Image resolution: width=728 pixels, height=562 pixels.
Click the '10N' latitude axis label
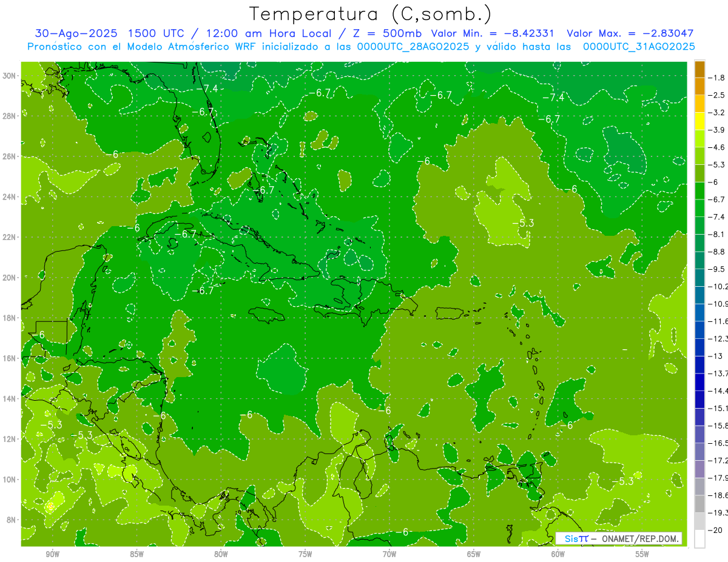coord(10,479)
